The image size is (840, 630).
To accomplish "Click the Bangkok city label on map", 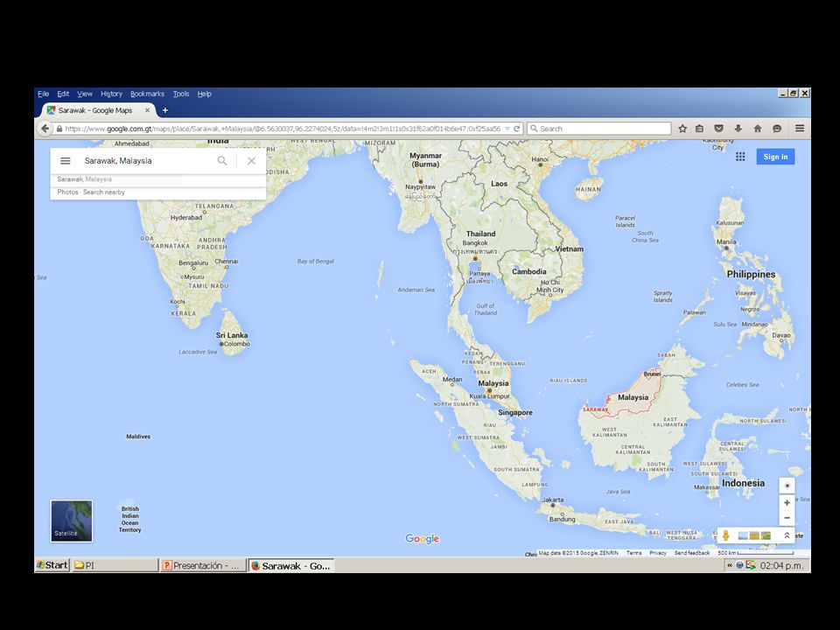I will 475,242.
